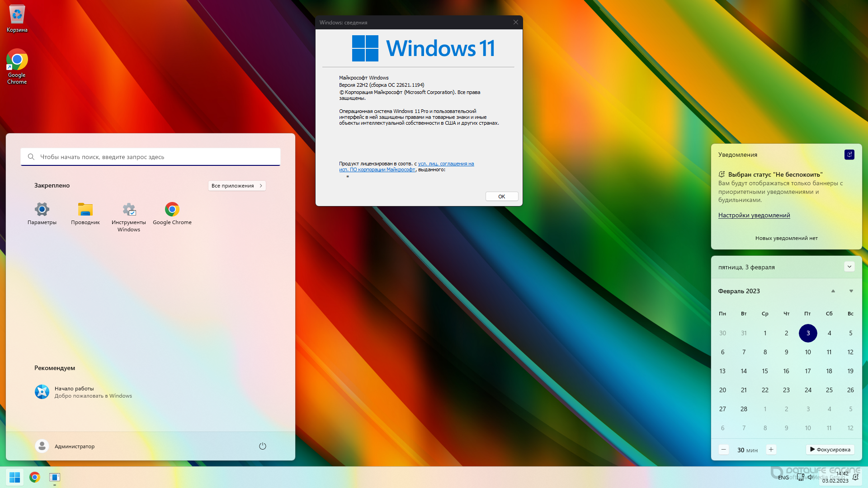Select February 28 in the calendar
Screen dimensions: 868x488
(744, 409)
